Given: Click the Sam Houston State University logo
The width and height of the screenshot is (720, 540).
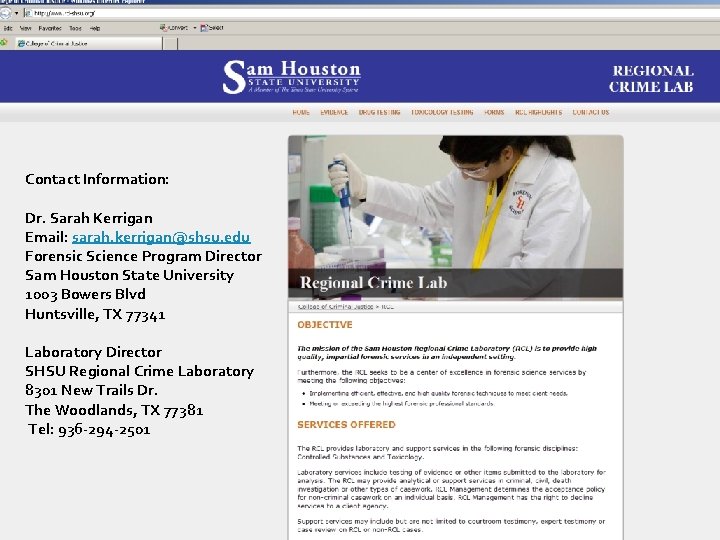Looking at the screenshot, I should (x=292, y=77).
